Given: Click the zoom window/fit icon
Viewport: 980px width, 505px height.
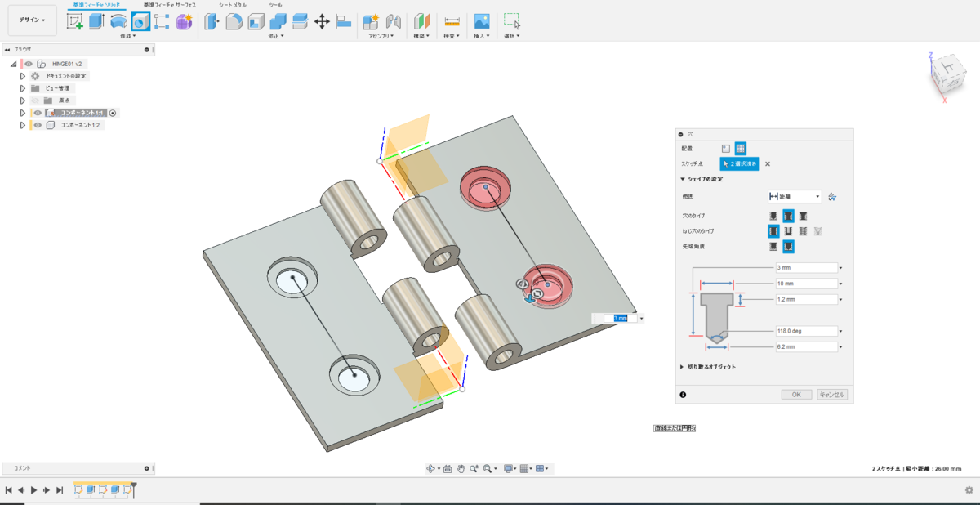Looking at the screenshot, I should click(x=488, y=469).
